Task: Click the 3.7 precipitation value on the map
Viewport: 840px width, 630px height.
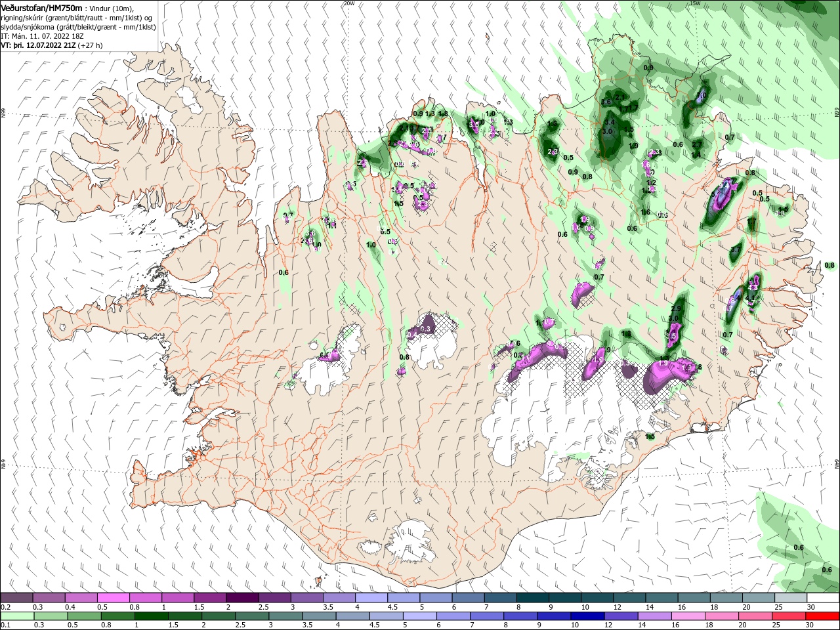Action: pos(736,250)
